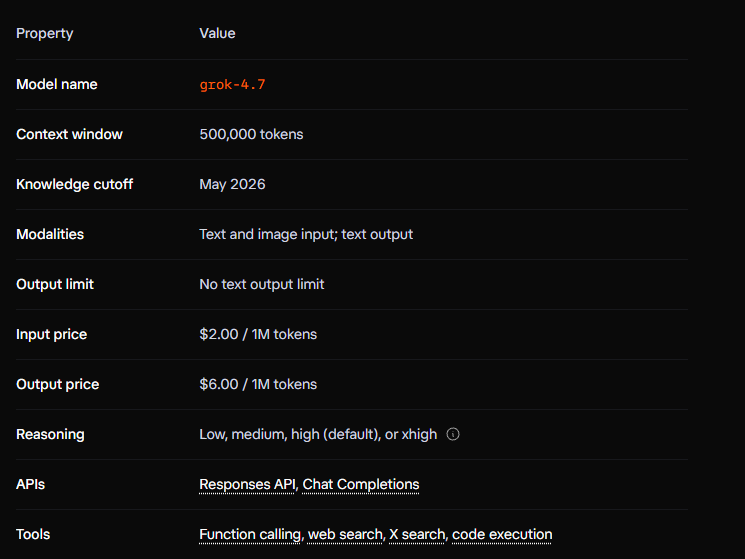This screenshot has width=745, height=559.
Task: Click the Model name row label
Action: coord(57,84)
